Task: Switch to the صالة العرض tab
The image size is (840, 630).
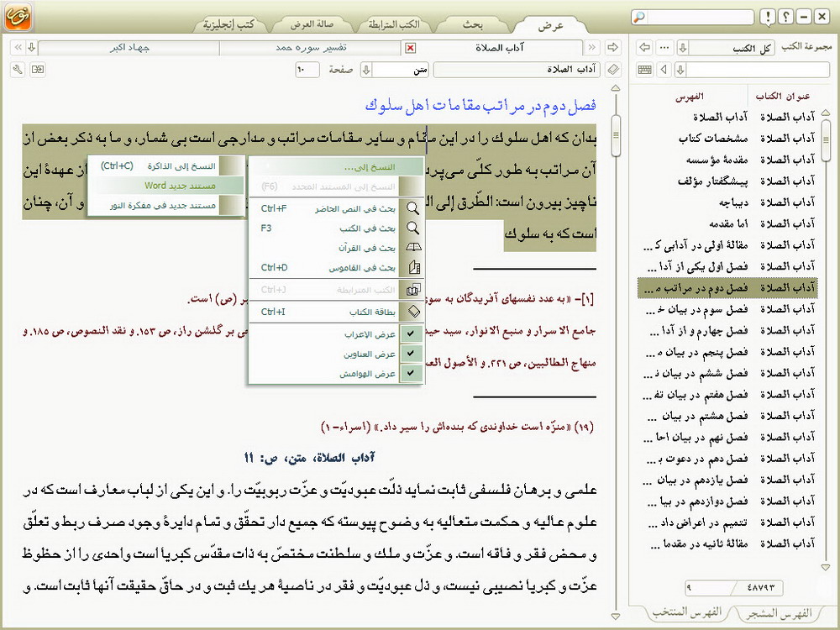Action: pyautogui.click(x=312, y=24)
